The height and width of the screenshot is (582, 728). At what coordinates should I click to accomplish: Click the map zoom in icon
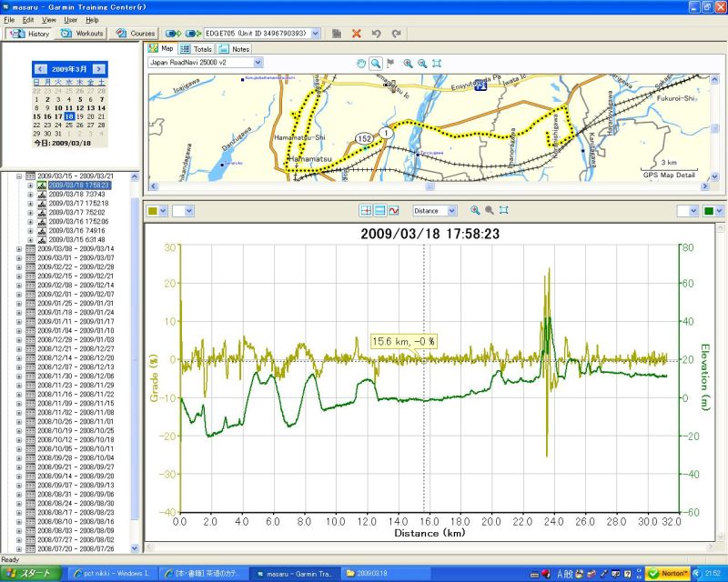[x=408, y=64]
